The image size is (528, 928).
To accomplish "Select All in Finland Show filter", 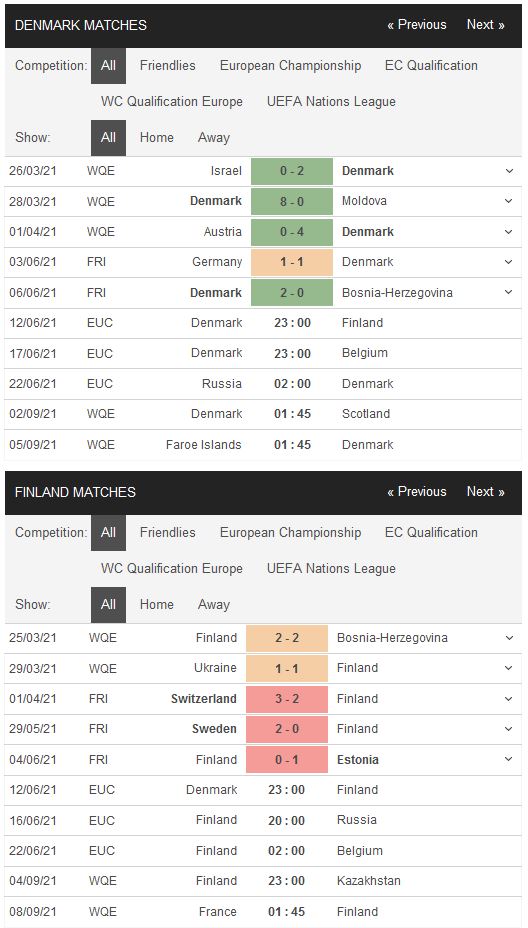I will (x=108, y=605).
